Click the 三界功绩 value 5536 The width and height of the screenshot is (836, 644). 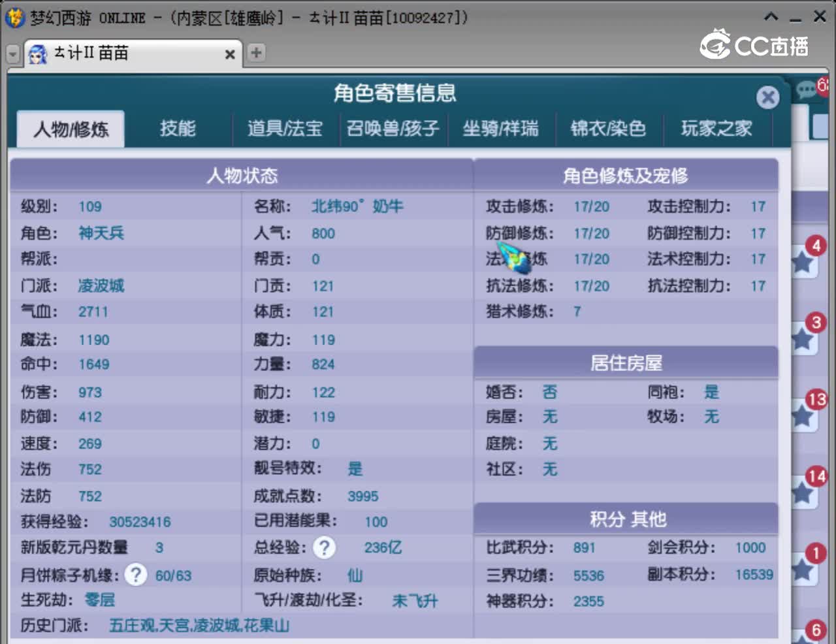(588, 575)
